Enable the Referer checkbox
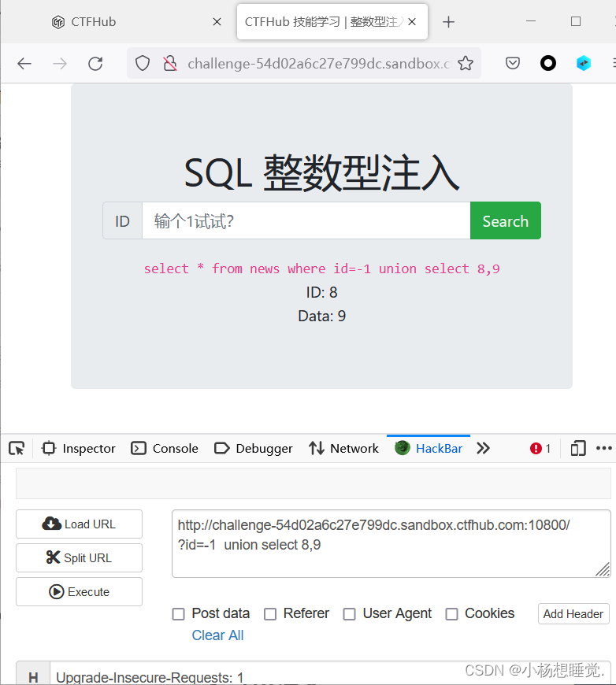 [x=270, y=614]
